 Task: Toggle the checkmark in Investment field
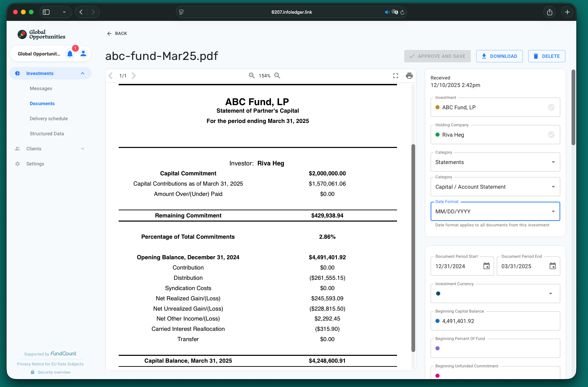[x=551, y=107]
